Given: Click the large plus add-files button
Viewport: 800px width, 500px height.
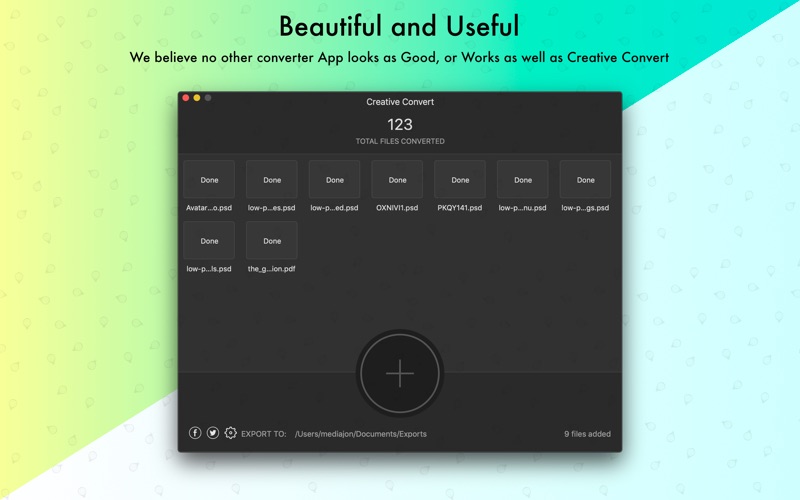Looking at the screenshot, I should 399,373.
